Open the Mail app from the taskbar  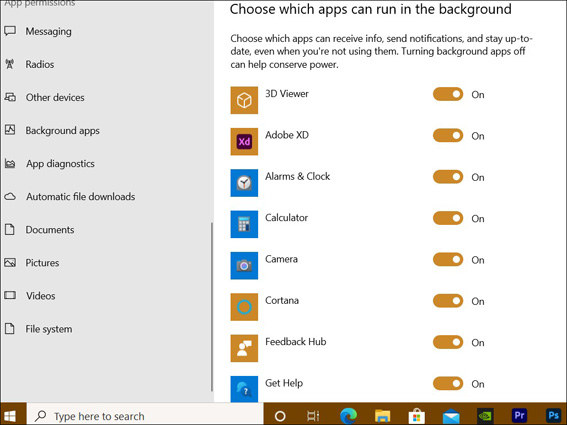click(451, 417)
